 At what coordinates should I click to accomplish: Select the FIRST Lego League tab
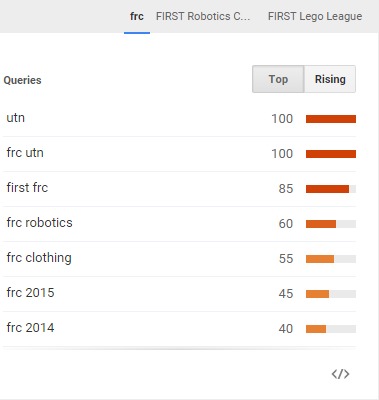[315, 16]
